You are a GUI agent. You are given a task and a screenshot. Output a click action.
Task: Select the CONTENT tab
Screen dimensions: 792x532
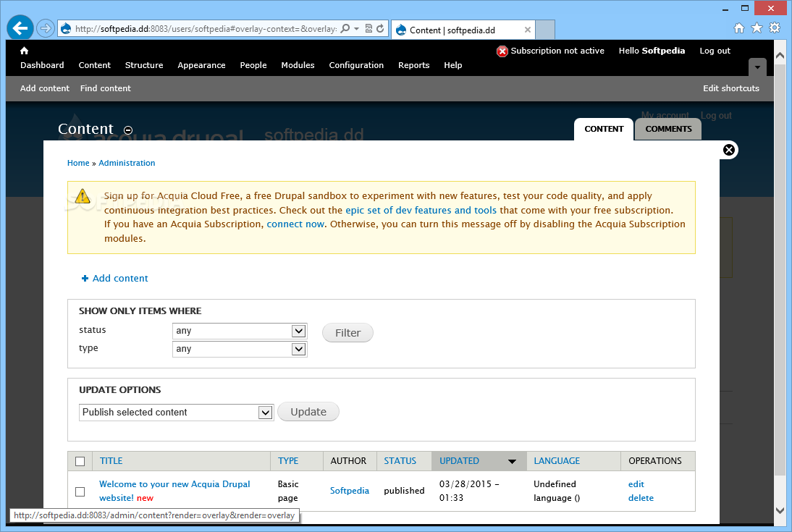pyautogui.click(x=604, y=129)
